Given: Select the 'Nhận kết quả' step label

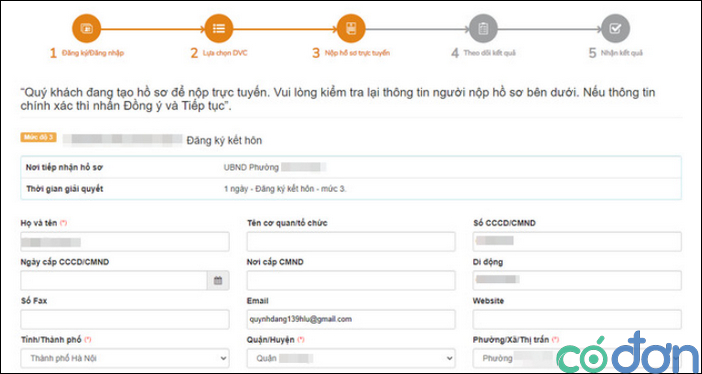Looking at the screenshot, I should click(x=621, y=53).
